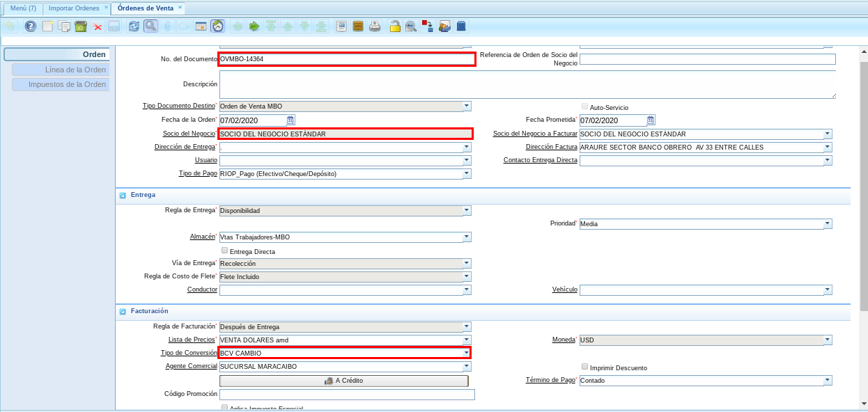Refresh the record with the toolbar icon

[134, 26]
